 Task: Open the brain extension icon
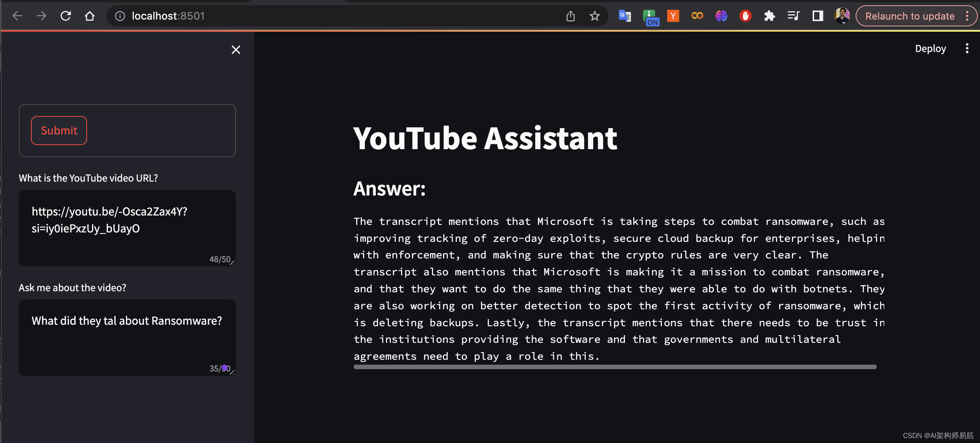pyautogui.click(x=721, y=16)
